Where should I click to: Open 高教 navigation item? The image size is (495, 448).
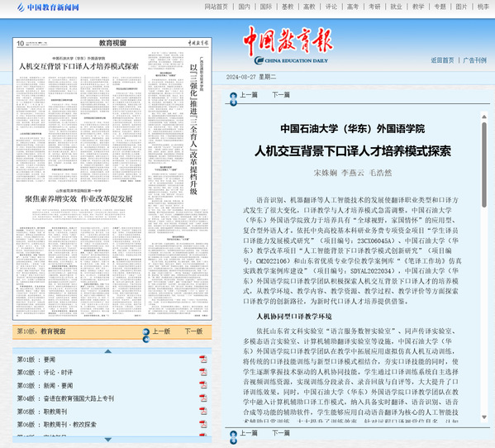pyautogui.click(x=309, y=7)
